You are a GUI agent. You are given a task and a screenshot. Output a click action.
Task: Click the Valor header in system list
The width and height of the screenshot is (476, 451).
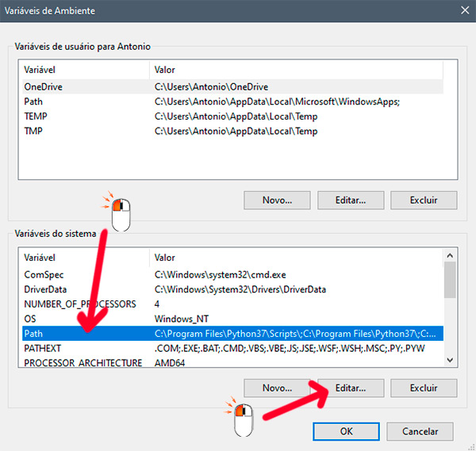tap(296, 258)
